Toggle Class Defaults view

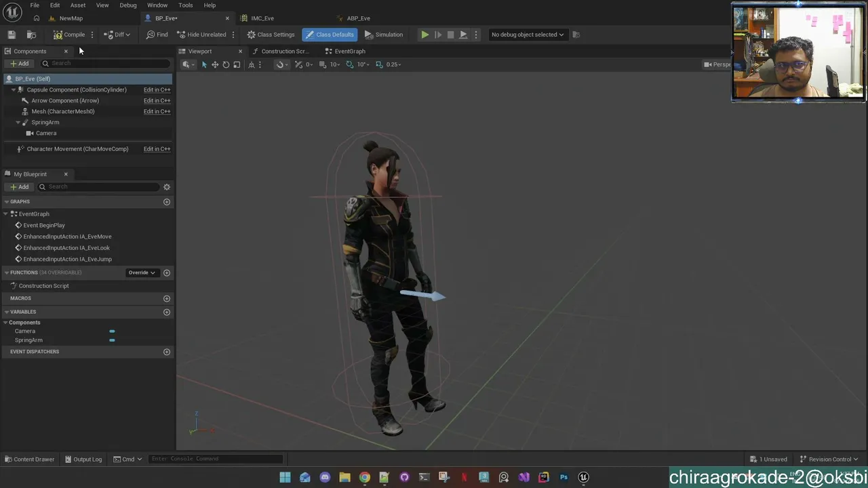click(329, 35)
